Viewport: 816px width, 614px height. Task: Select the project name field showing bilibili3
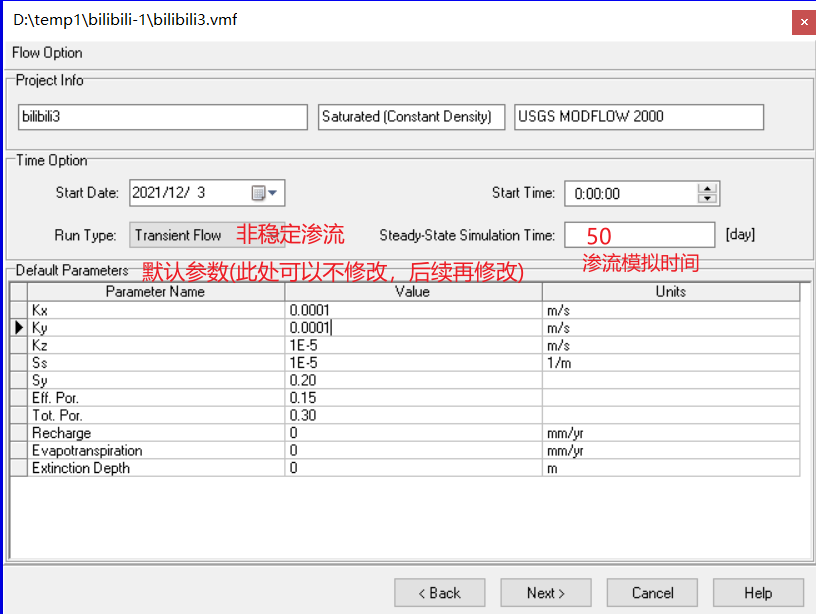tap(162, 116)
